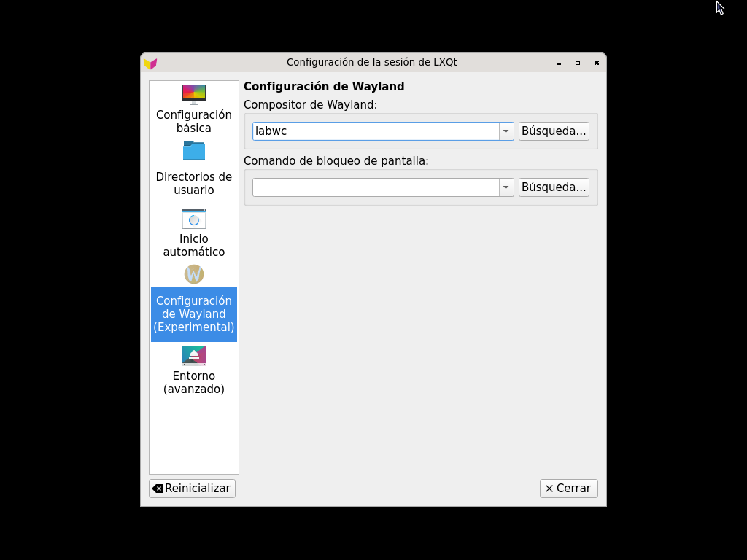Expand the Compositor de Wayland dropdown arrow

coord(506,131)
